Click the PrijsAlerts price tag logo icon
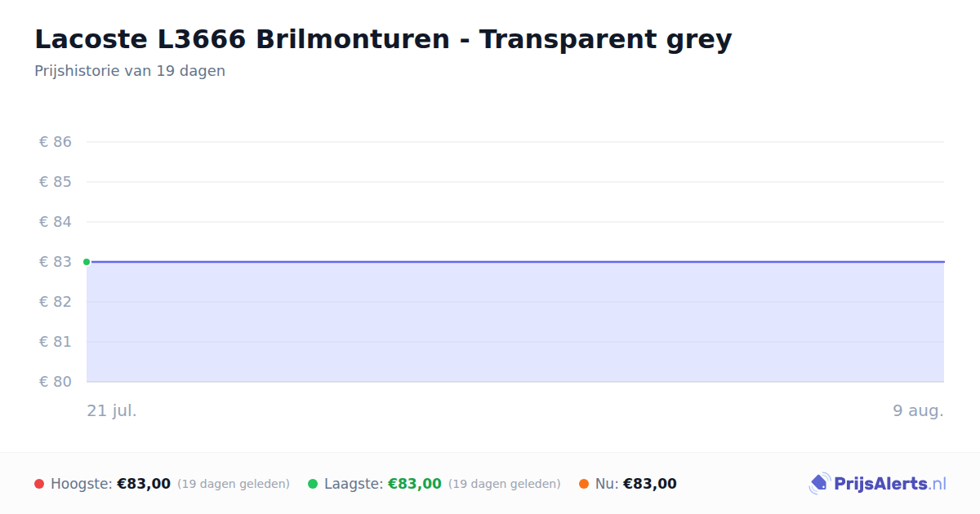 pyautogui.click(x=819, y=484)
